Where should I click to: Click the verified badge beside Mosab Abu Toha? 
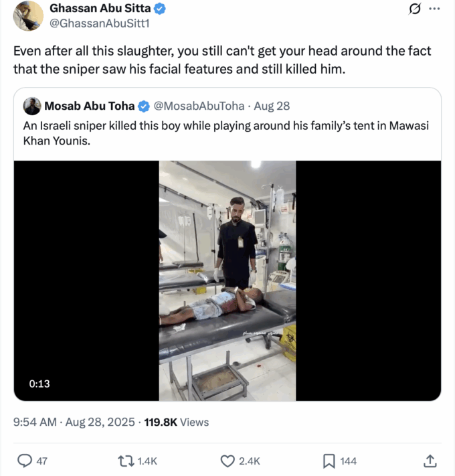pyautogui.click(x=143, y=106)
